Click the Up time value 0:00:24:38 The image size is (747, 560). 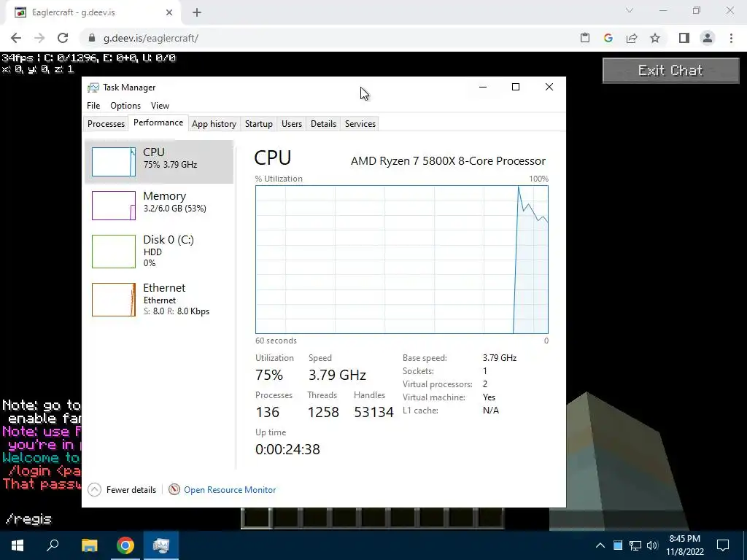coord(287,449)
